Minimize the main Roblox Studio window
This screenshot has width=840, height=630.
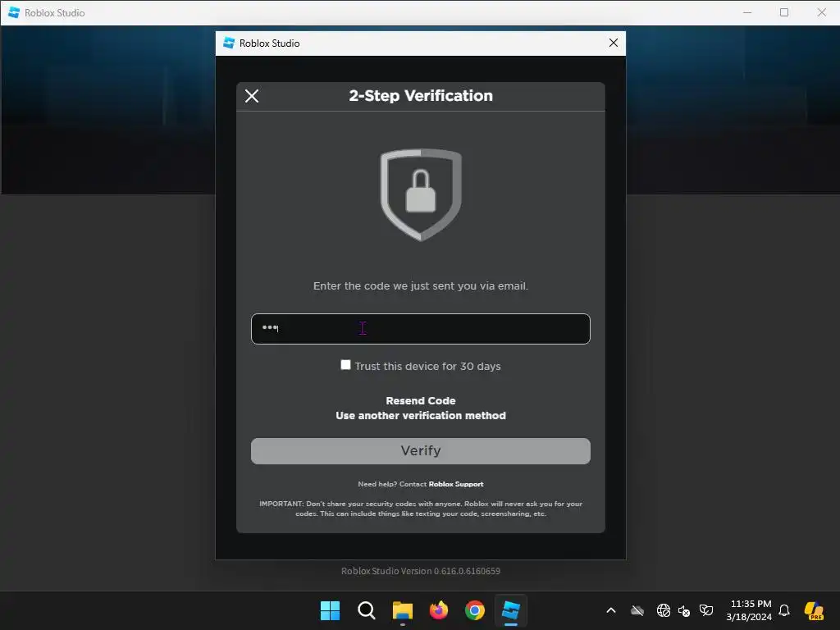(x=747, y=12)
